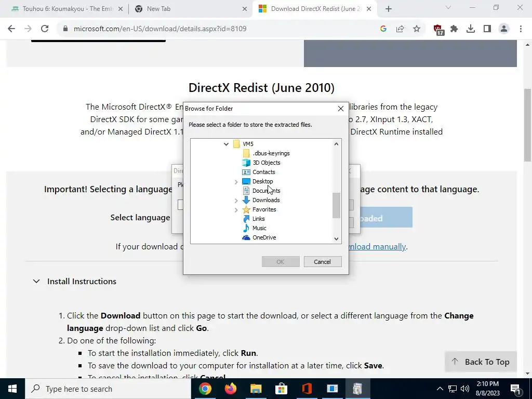Bookmark this page with the star icon
The width and height of the screenshot is (532, 399).
[417, 29]
